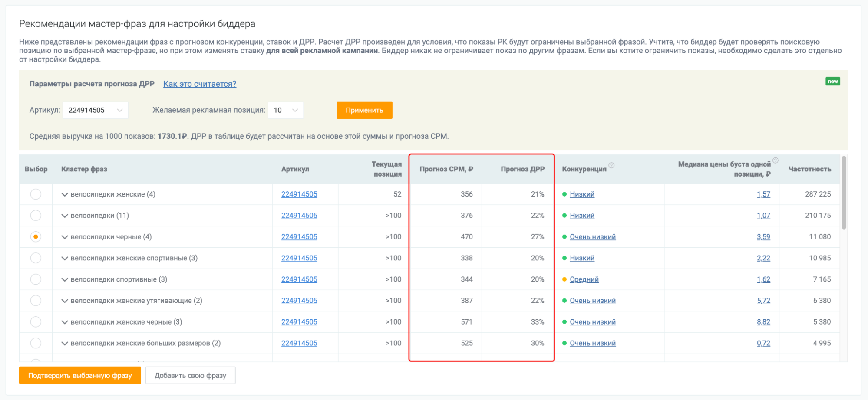Open the Артикул dropdown 224914505

(x=96, y=110)
